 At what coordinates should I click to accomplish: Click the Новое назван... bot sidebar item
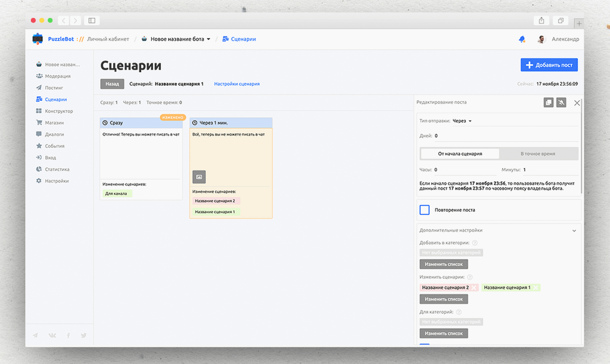tap(58, 64)
